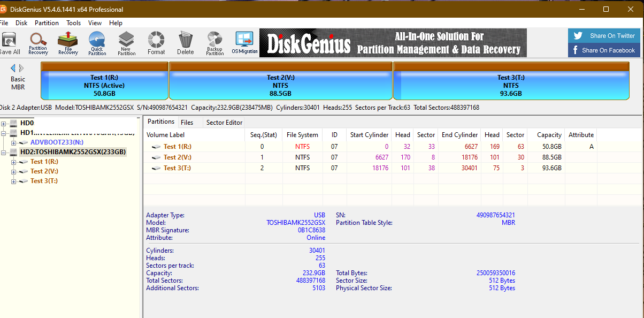Click the Delete trash icon

pyautogui.click(x=186, y=43)
